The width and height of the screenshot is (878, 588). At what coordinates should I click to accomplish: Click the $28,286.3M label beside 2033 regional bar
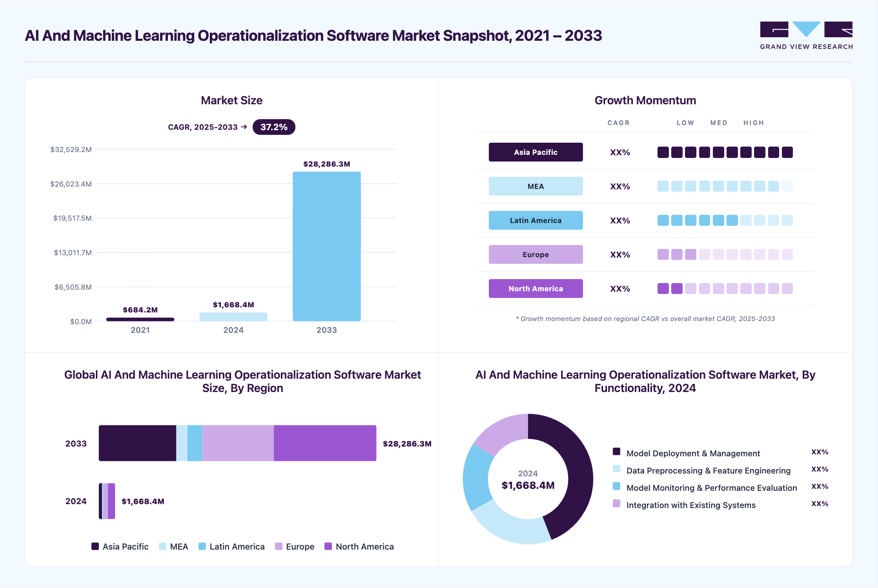(407, 444)
